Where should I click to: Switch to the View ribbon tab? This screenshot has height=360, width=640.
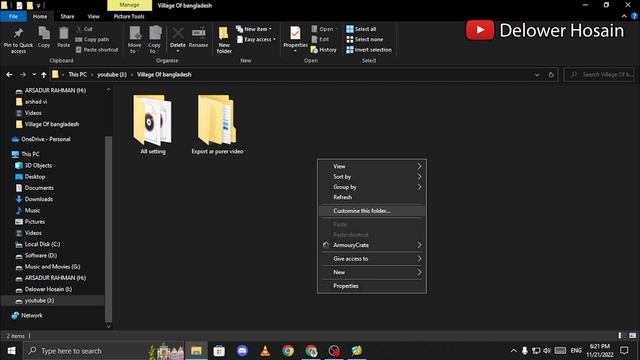coord(93,16)
